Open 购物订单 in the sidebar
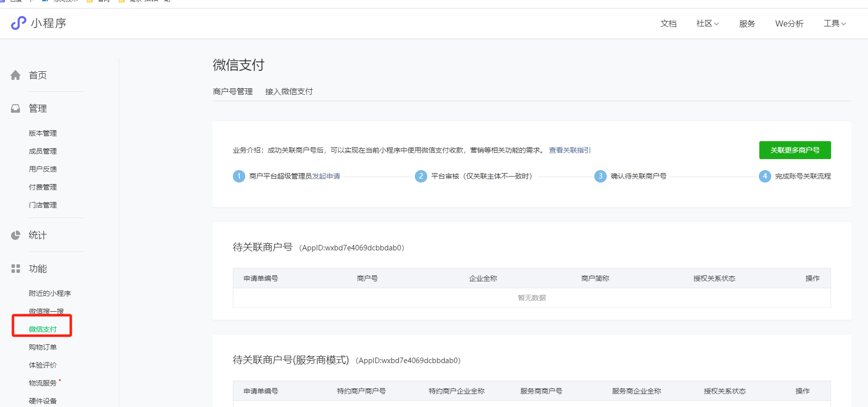 43,347
